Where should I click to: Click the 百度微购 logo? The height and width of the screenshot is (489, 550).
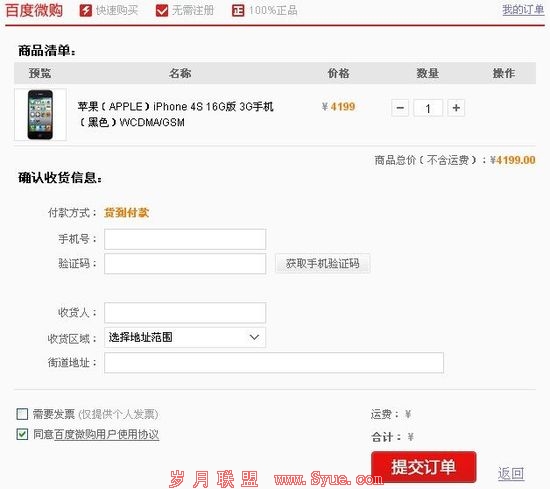[34, 10]
